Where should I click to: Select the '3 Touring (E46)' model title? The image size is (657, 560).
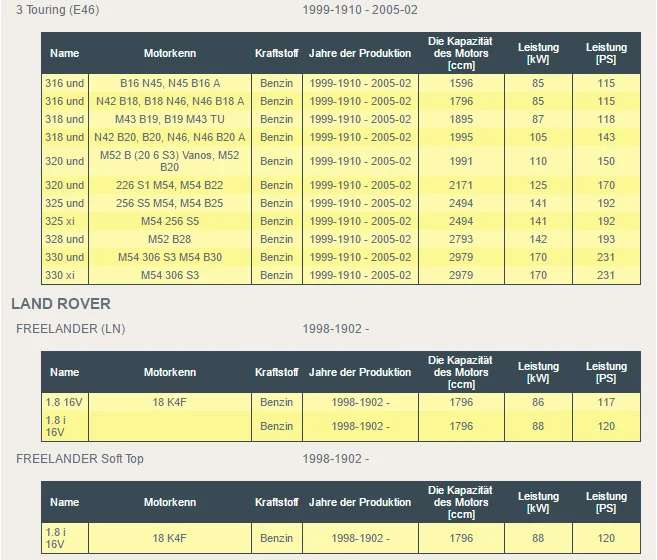pos(58,10)
